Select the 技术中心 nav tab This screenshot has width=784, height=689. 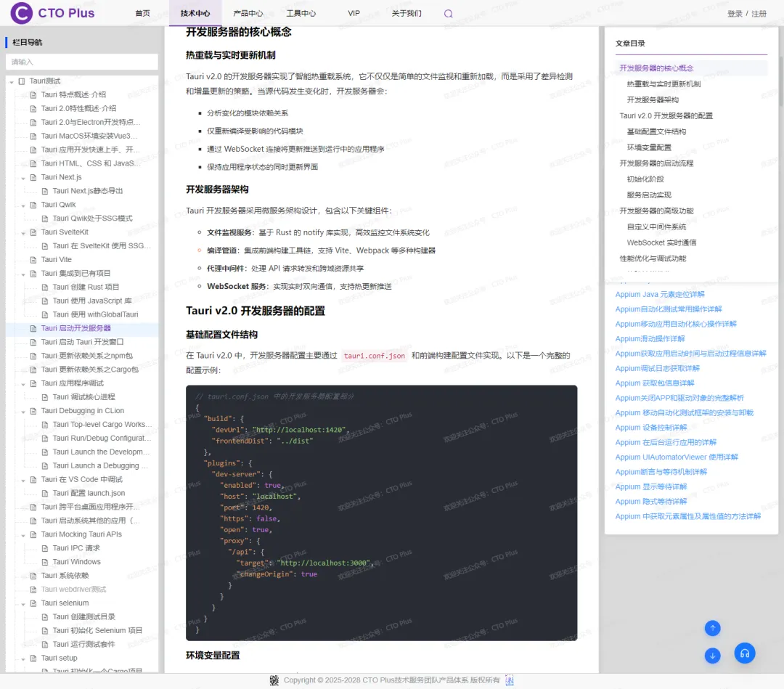pyautogui.click(x=195, y=14)
